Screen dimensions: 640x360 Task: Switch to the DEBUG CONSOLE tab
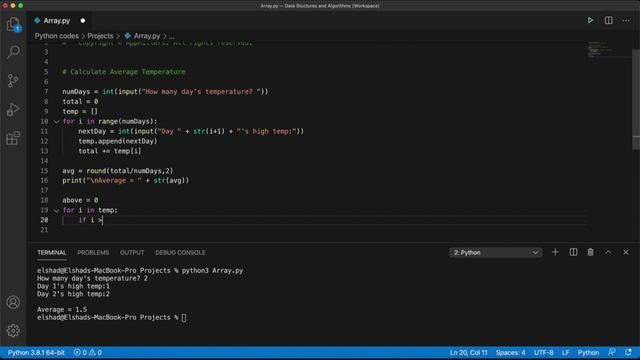click(x=180, y=253)
